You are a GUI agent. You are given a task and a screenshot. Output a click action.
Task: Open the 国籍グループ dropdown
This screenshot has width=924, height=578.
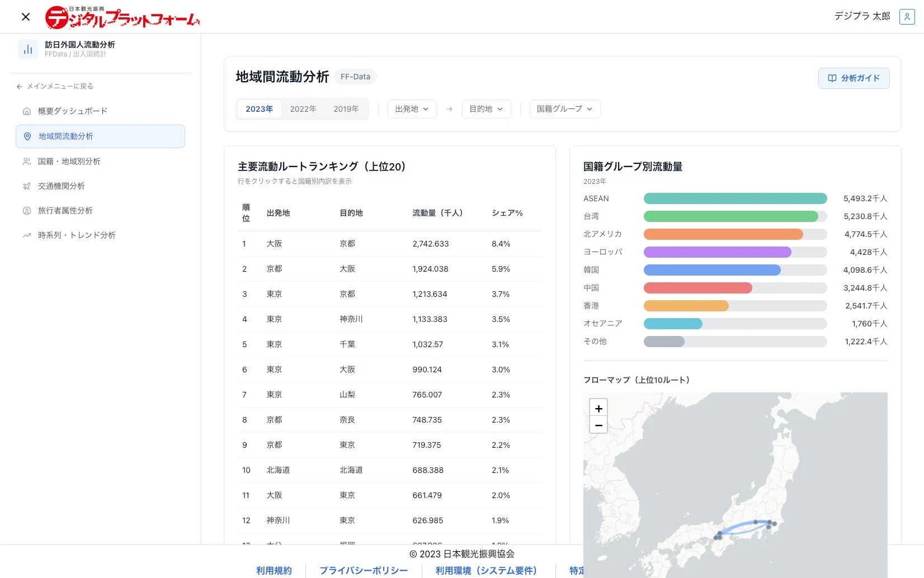pos(564,109)
